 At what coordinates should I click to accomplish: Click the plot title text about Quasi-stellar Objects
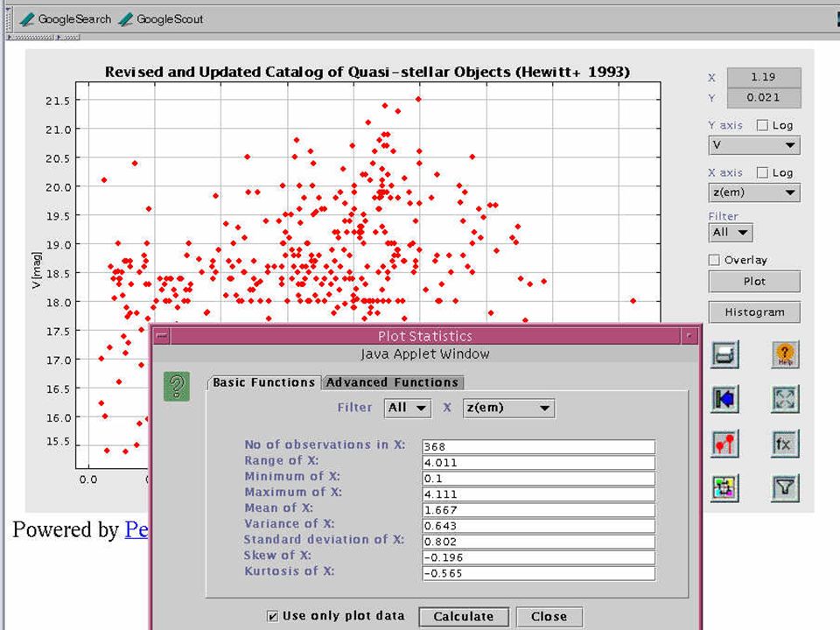point(367,73)
